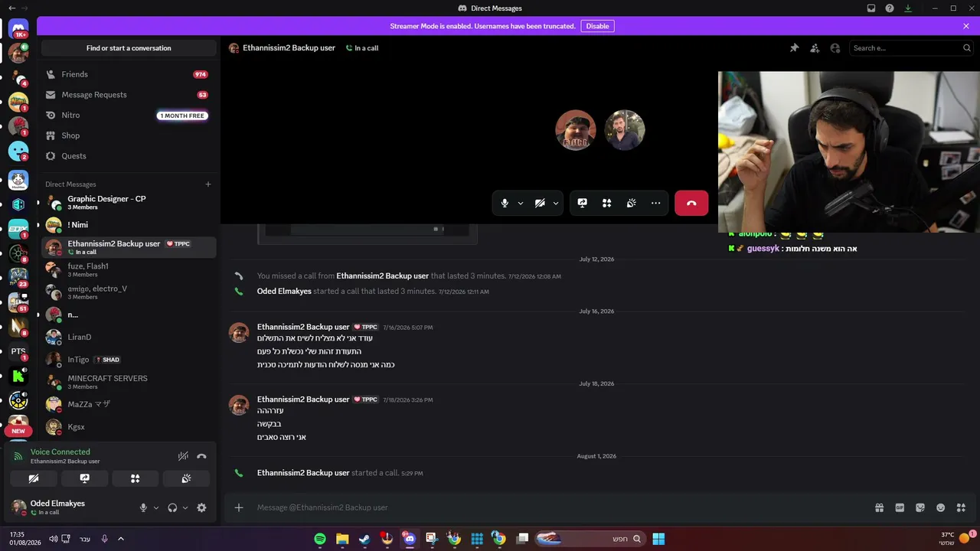Mute microphone in the user panel
Image resolution: width=980 pixels, height=551 pixels.
click(142, 507)
